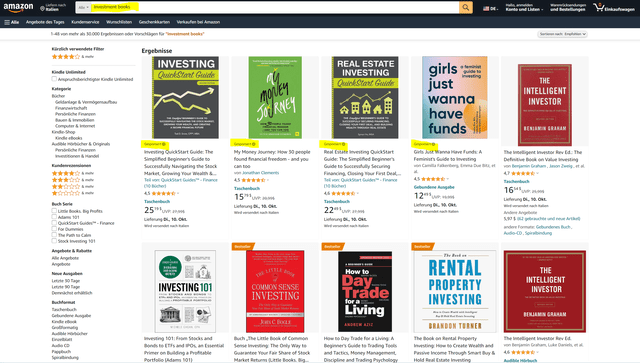Click the info icon next to the Gesponsert label under Real Estate Investing QuickStart
The image size is (640, 363).
pos(343,144)
